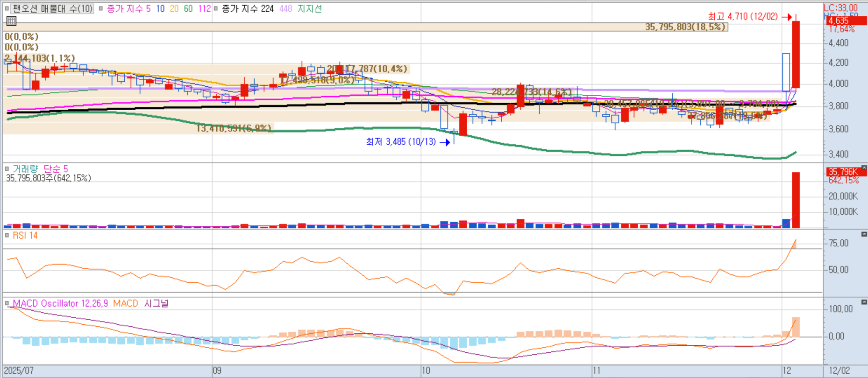Close the RSI 14 panel

(864, 234)
